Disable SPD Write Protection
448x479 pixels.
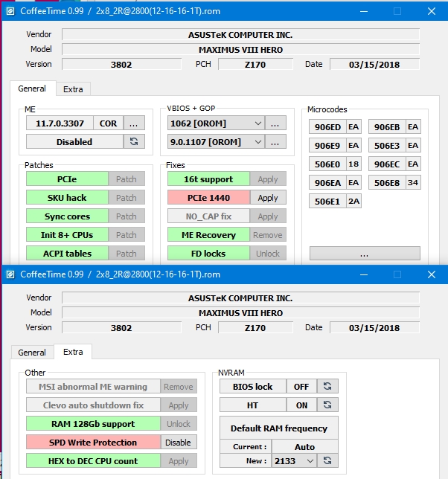pyautogui.click(x=179, y=443)
